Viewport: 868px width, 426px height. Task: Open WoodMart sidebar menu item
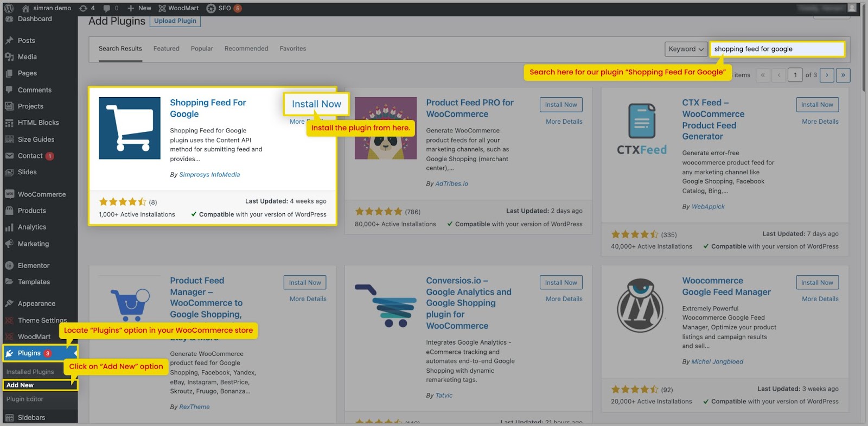[x=34, y=336]
